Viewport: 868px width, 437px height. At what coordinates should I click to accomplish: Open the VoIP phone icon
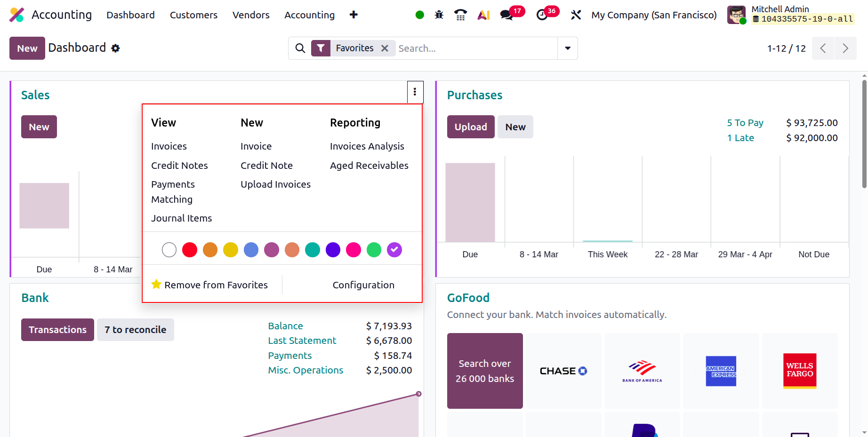point(460,15)
